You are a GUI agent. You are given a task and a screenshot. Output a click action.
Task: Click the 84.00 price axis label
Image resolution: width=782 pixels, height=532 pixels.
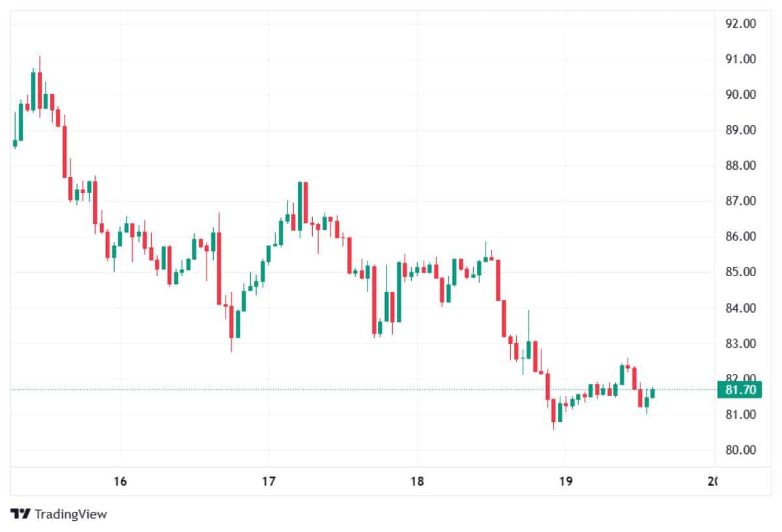tap(740, 308)
